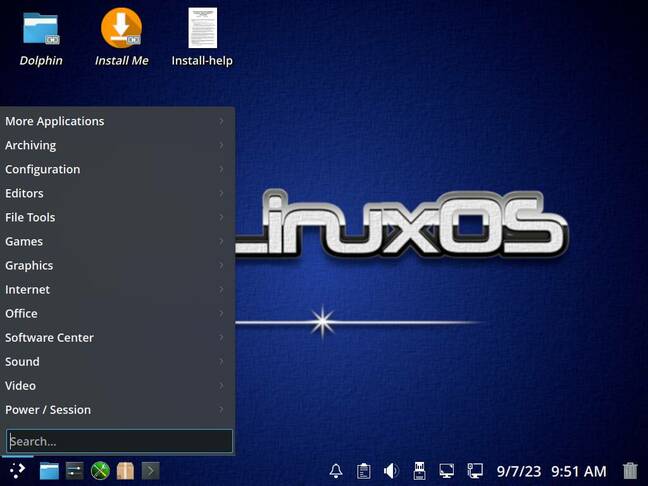
Task: Launch the green X ball taskbar icon
Action: pyautogui.click(x=100, y=471)
